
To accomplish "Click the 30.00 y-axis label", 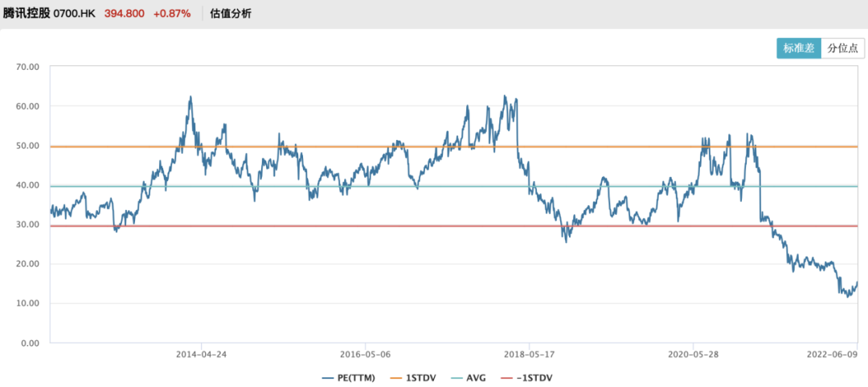I will click(x=27, y=224).
